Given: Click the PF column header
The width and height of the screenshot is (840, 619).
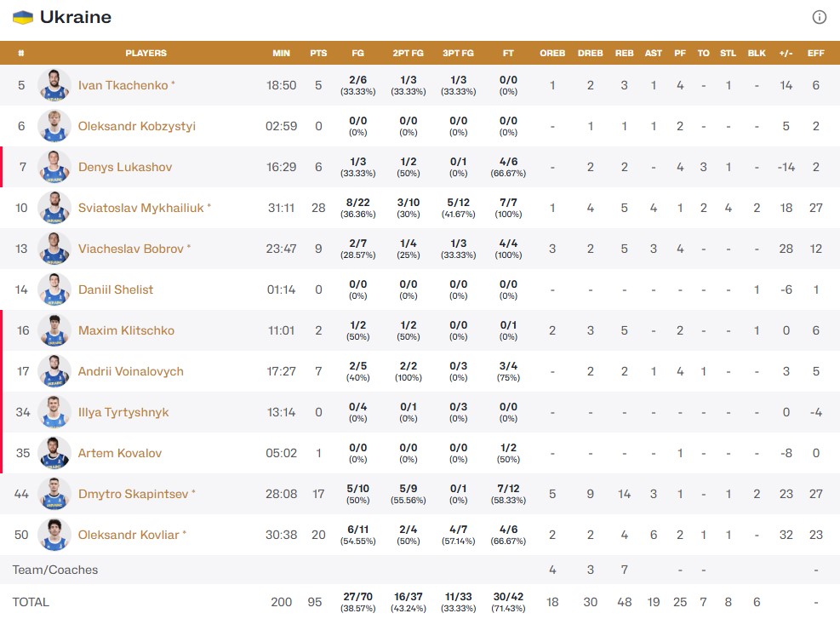Looking at the screenshot, I should [680, 53].
